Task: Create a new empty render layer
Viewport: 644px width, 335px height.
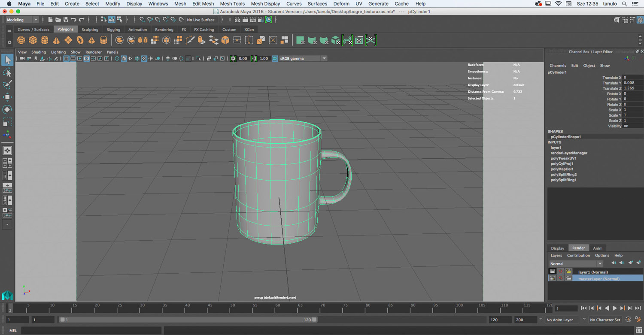Action: [630, 263]
